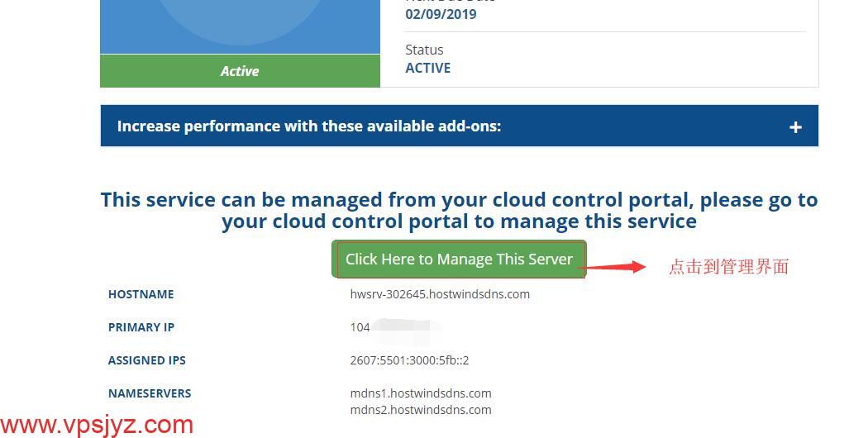
Task: Click Here to Manage This Server button
Action: 459,259
